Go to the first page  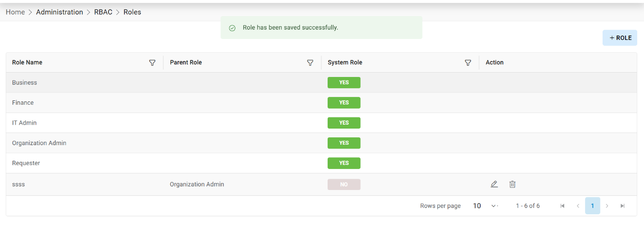pos(563,206)
